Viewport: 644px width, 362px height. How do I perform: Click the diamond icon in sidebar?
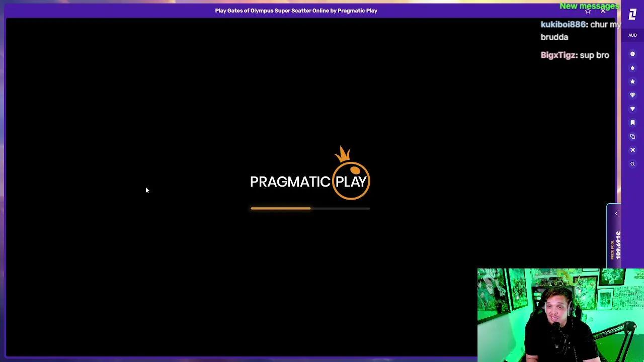click(x=632, y=95)
